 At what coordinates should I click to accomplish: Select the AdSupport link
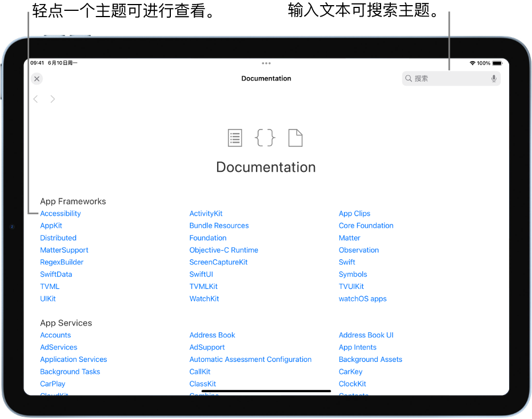pyautogui.click(x=207, y=348)
